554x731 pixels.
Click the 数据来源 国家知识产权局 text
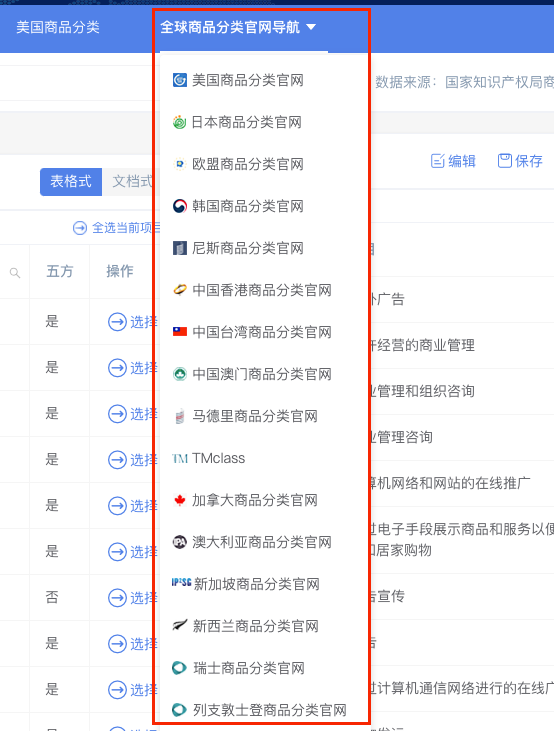(464, 83)
